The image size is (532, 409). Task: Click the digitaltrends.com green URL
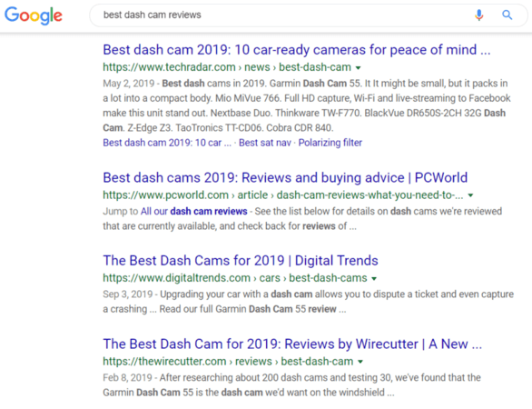(x=235, y=278)
